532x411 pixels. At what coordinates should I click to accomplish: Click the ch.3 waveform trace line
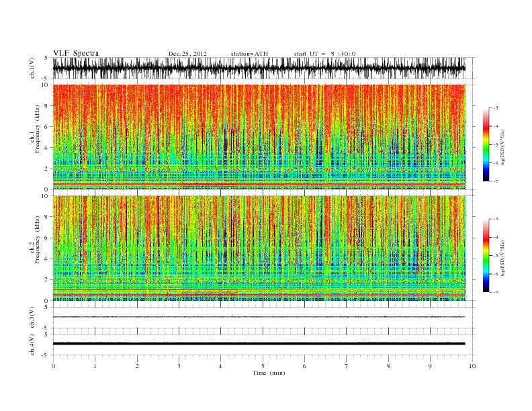pyautogui.click(x=259, y=317)
